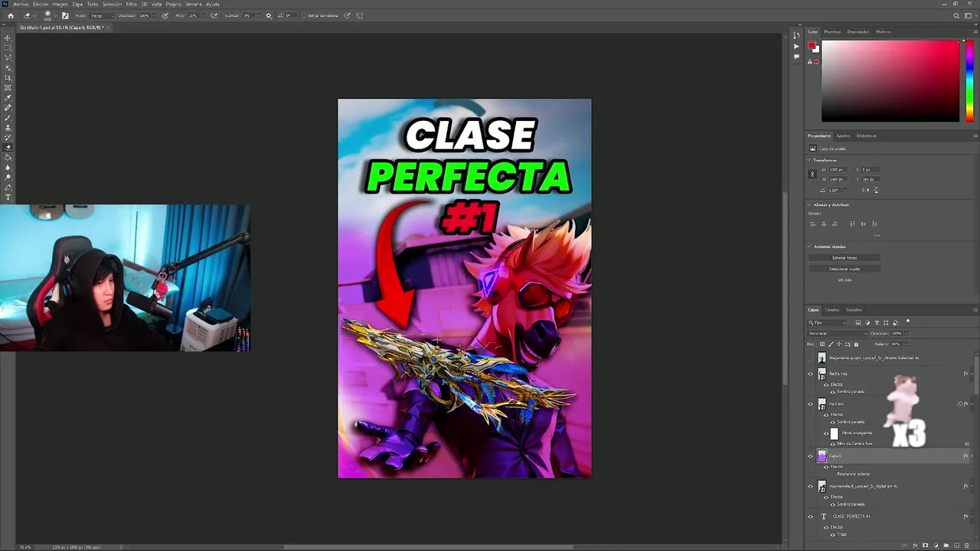The height and width of the screenshot is (551, 980).
Task: Select the Rectangular Marquee tool
Action: tap(8, 47)
